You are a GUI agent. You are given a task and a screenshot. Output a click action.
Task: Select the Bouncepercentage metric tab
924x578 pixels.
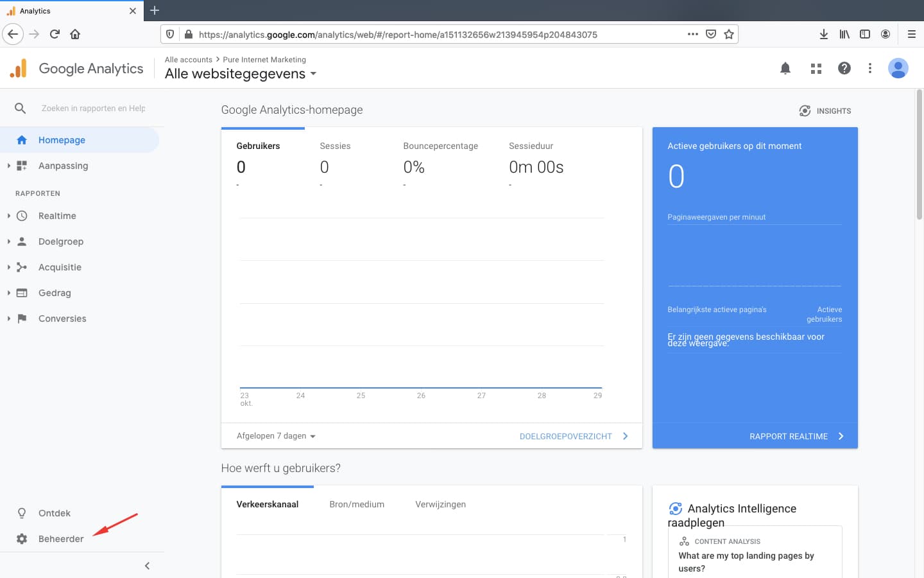click(x=440, y=146)
